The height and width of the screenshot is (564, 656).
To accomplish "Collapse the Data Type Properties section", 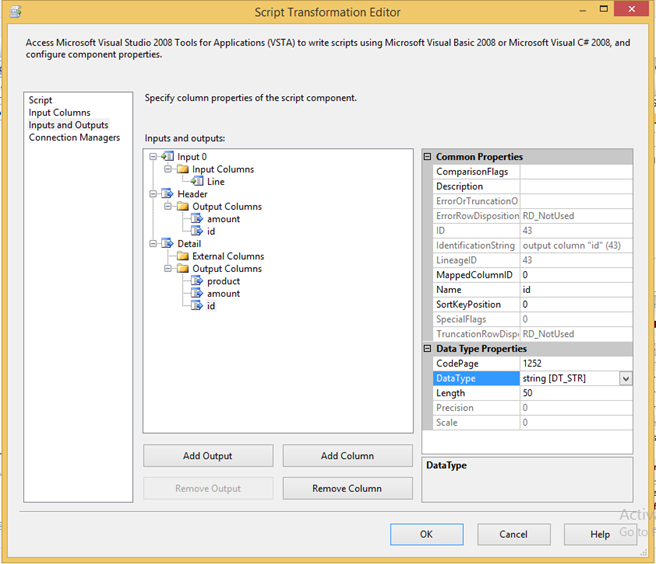I will coord(427,349).
